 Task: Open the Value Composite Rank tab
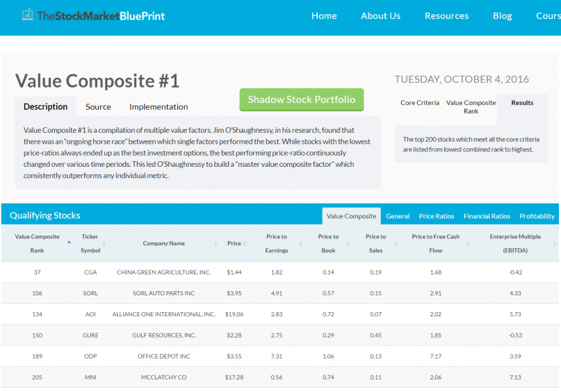[x=471, y=107]
